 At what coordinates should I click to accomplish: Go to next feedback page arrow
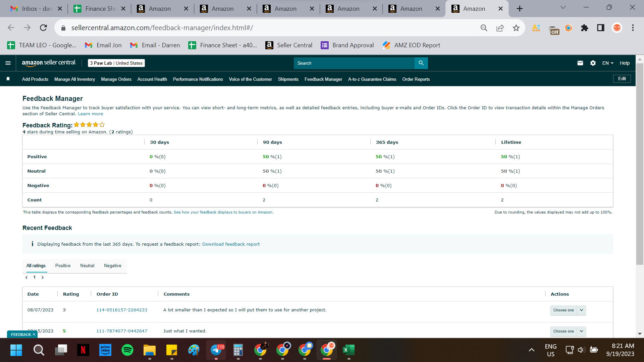point(43,278)
